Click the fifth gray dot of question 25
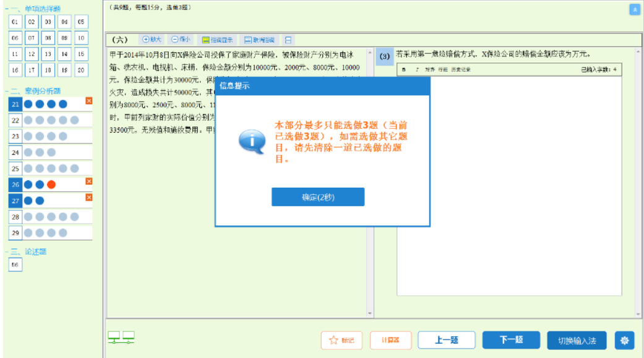Viewport: 644px width, 358px height. click(x=74, y=168)
